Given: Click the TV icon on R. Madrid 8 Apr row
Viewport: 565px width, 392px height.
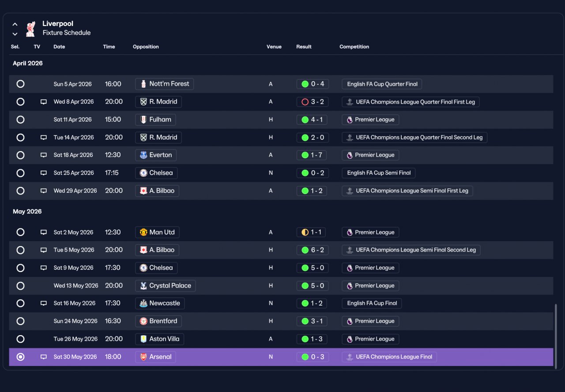Looking at the screenshot, I should click(44, 102).
